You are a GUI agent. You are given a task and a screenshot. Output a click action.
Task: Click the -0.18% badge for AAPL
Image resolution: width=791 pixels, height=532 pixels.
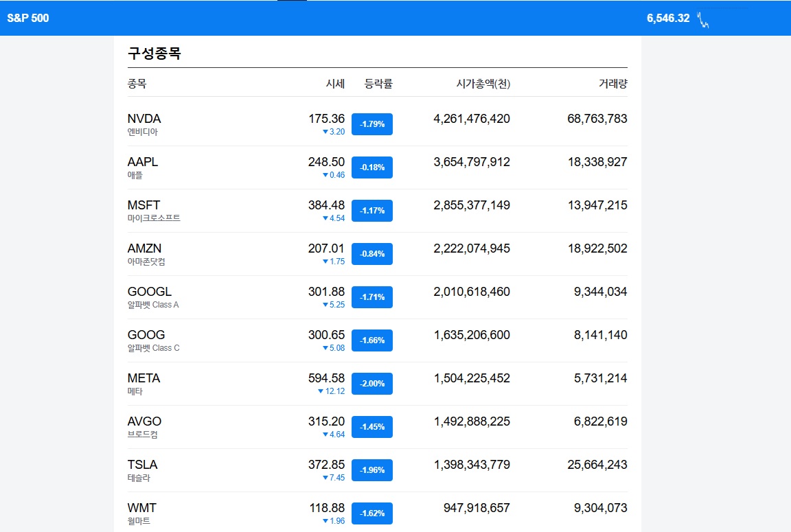pyautogui.click(x=372, y=167)
